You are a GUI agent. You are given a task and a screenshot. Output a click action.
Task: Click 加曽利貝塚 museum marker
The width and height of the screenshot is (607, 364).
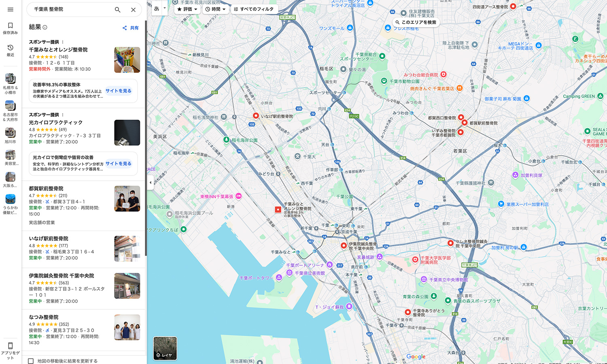click(515, 175)
